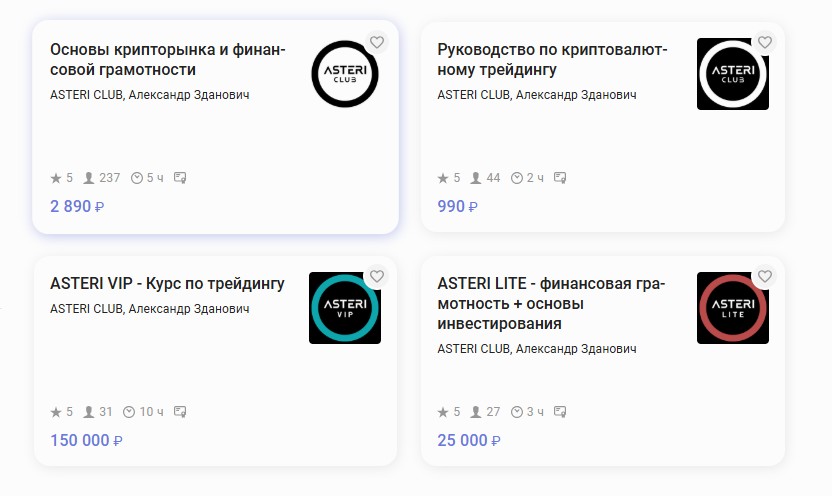Toggle favorite heart on ASTERI LITE card
Viewport: 832px width, 496px height.
pos(765,276)
